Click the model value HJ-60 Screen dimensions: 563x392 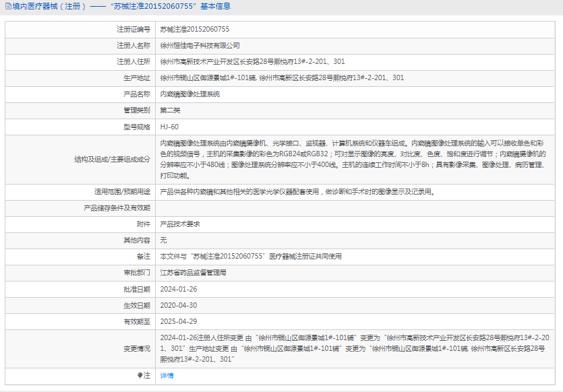point(169,127)
